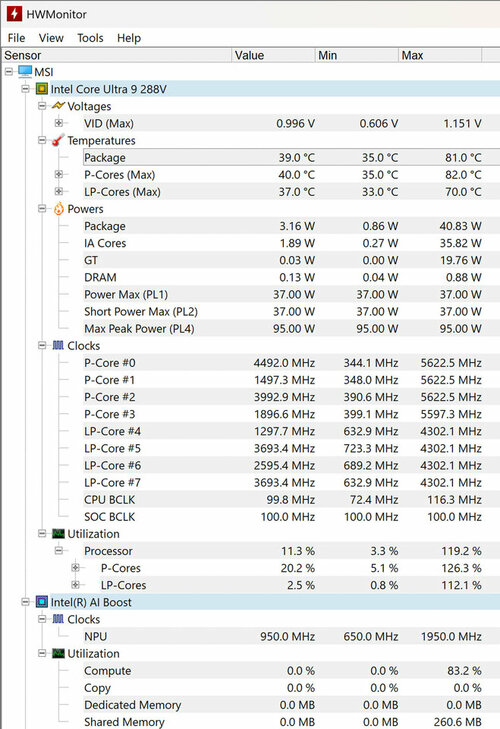Select the MSI computer monitor icon
This screenshot has height=729, width=500.
pos(25,72)
